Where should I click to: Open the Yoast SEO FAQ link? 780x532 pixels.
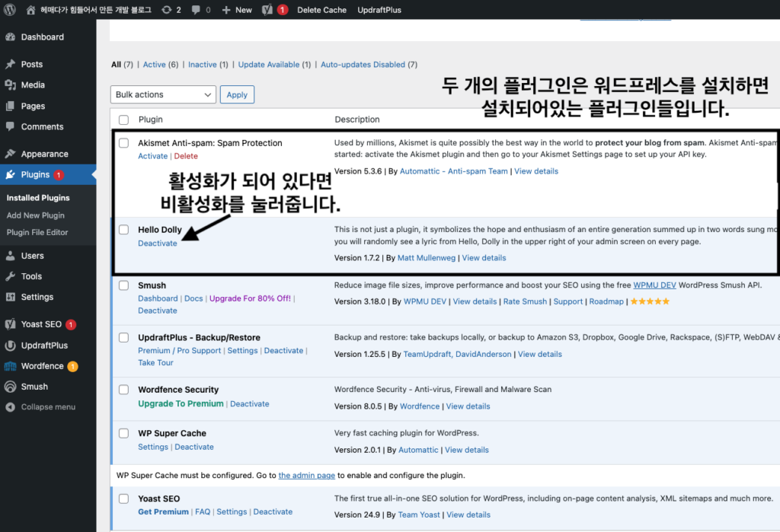pos(203,511)
